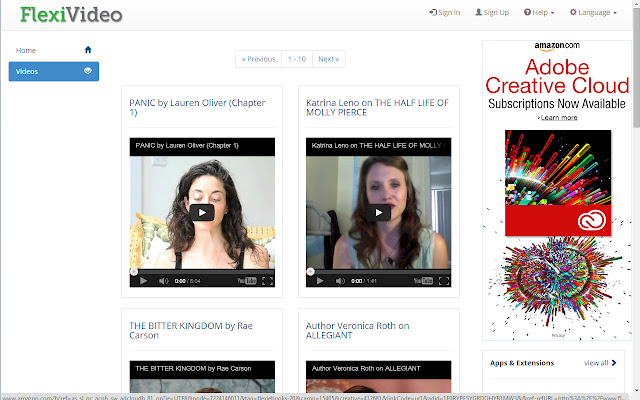The height and width of the screenshot is (400, 640).
Task: Click the FlexiVideo logo
Action: pos(71,15)
